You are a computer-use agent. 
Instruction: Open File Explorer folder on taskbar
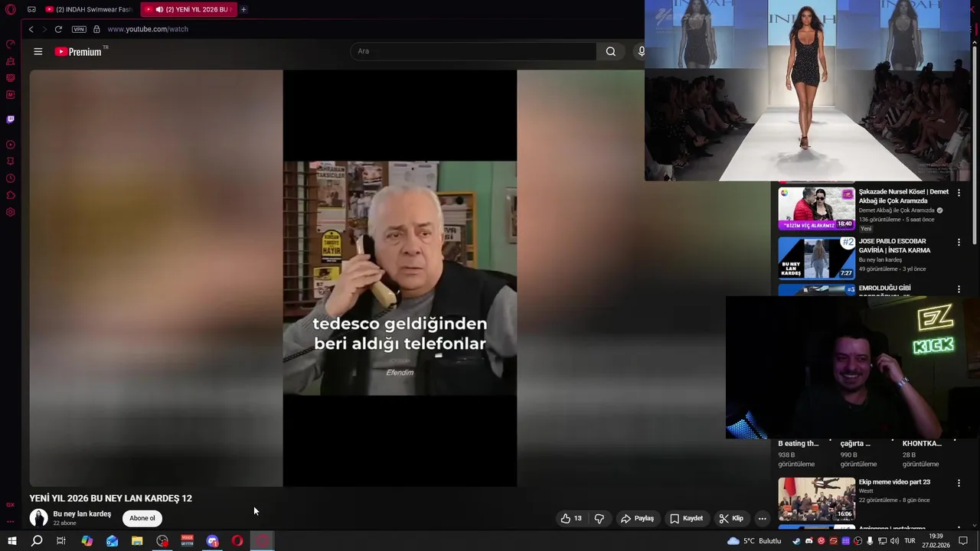tap(137, 541)
